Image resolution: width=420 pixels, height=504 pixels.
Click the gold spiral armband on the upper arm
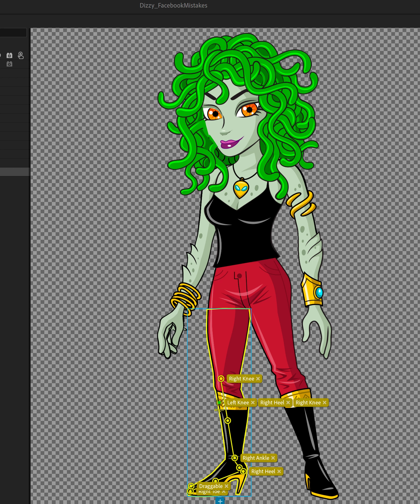[x=301, y=205]
